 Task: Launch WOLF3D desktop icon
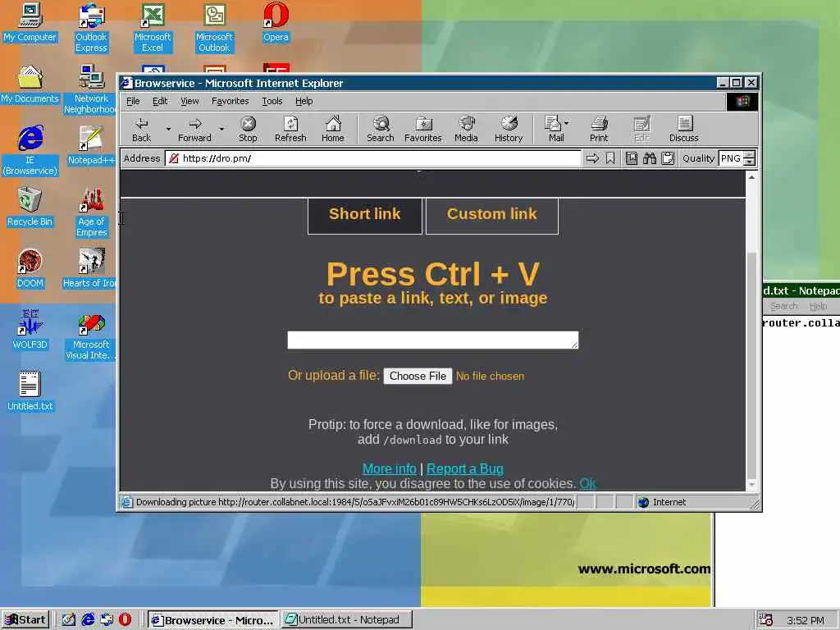click(x=30, y=331)
